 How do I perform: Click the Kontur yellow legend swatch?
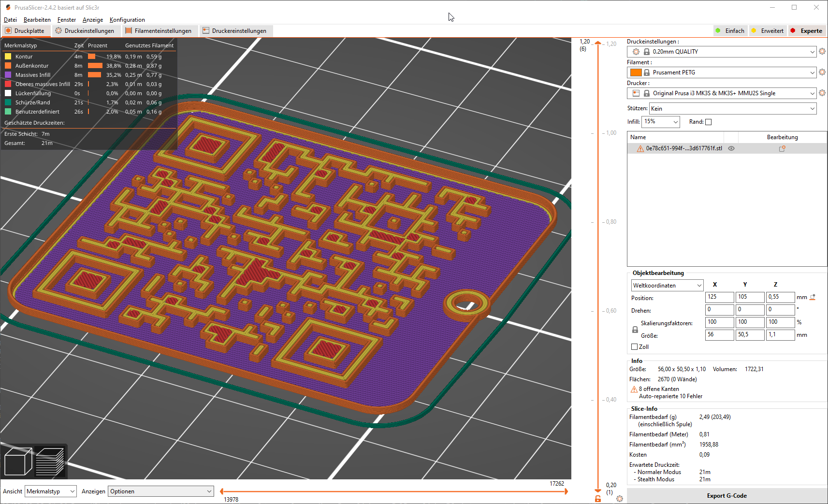[8, 57]
